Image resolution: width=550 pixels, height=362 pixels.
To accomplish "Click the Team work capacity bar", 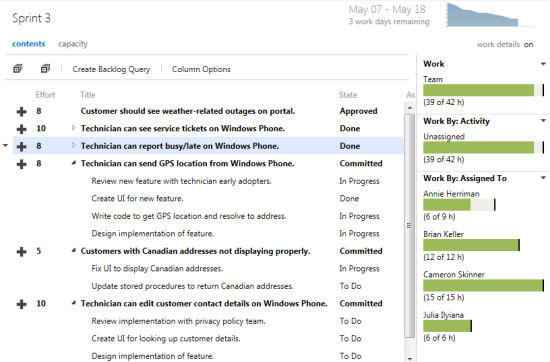I will pyautogui.click(x=484, y=90).
